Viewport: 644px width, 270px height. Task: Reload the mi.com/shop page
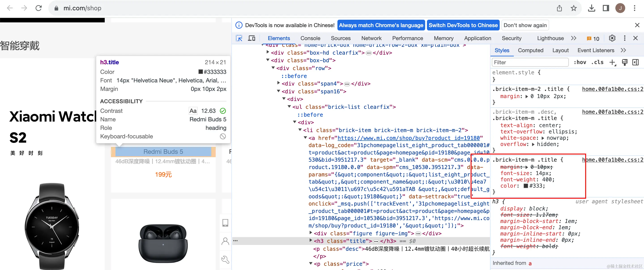coord(38,8)
